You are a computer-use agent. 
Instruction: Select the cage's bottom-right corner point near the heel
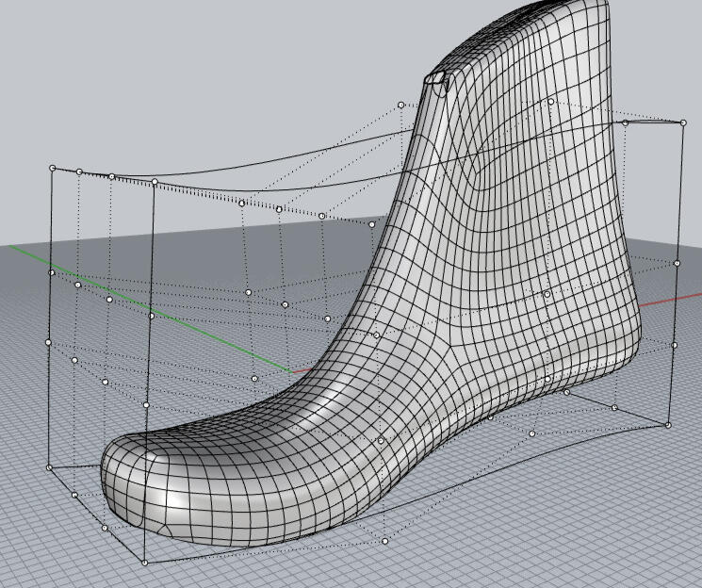[x=668, y=425]
